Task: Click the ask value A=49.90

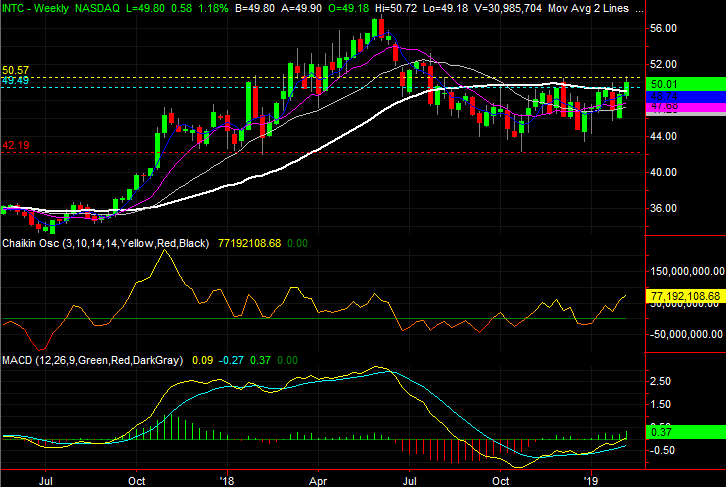Action: (302, 8)
